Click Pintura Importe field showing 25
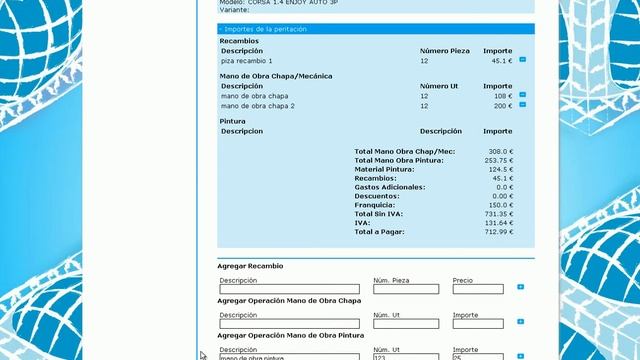Image resolution: width=640 pixels, height=360 pixels. click(x=478, y=357)
